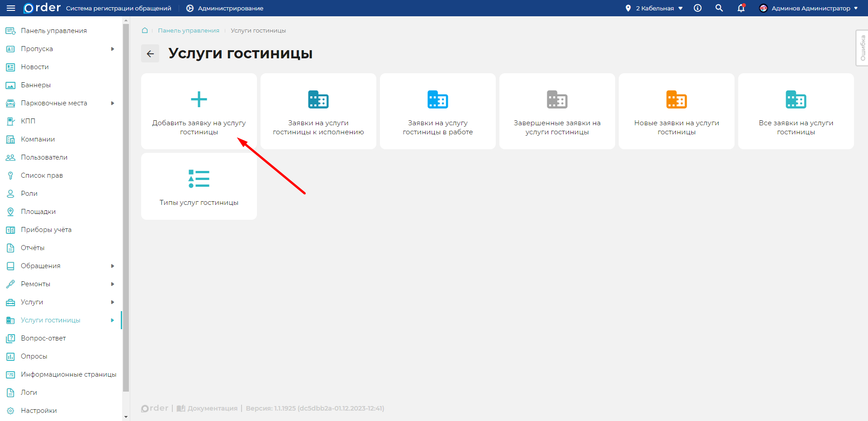Open the 2 Кабельная location dropdown
Image resolution: width=868 pixels, height=421 pixels.
(x=655, y=8)
